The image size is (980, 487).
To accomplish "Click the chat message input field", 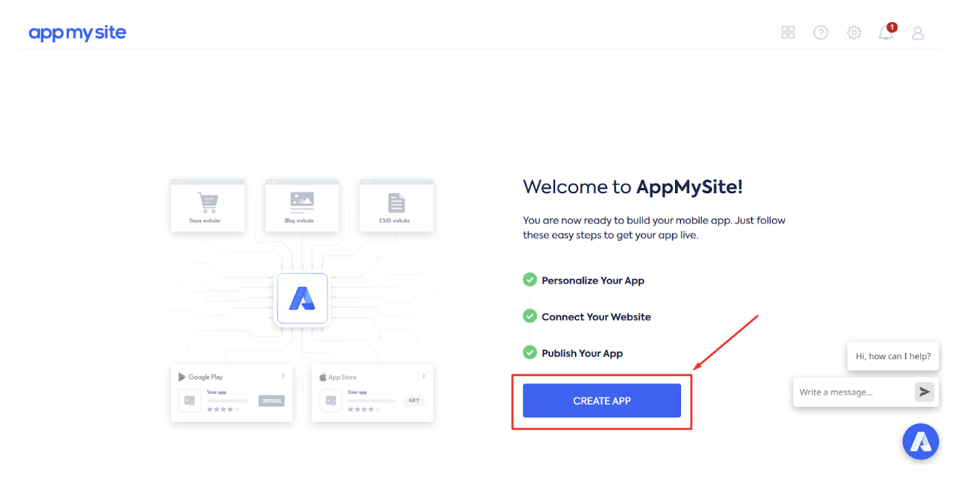I will point(855,392).
